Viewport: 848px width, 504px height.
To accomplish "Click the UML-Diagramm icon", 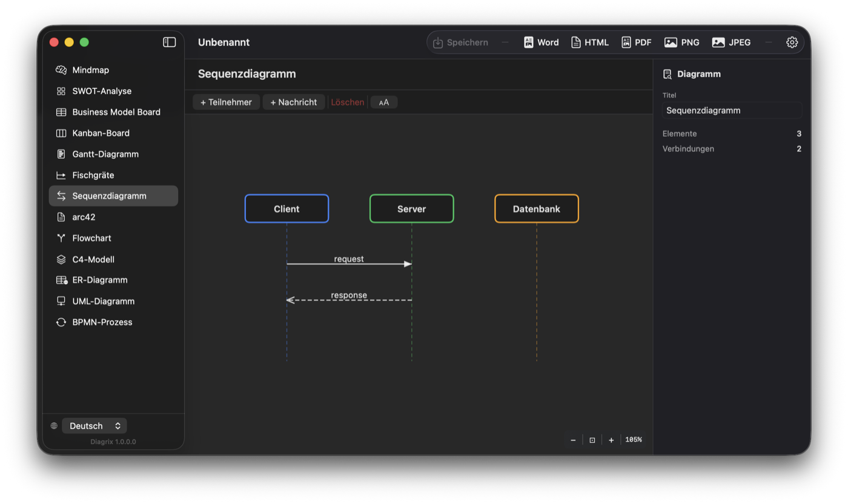I will click(x=61, y=301).
